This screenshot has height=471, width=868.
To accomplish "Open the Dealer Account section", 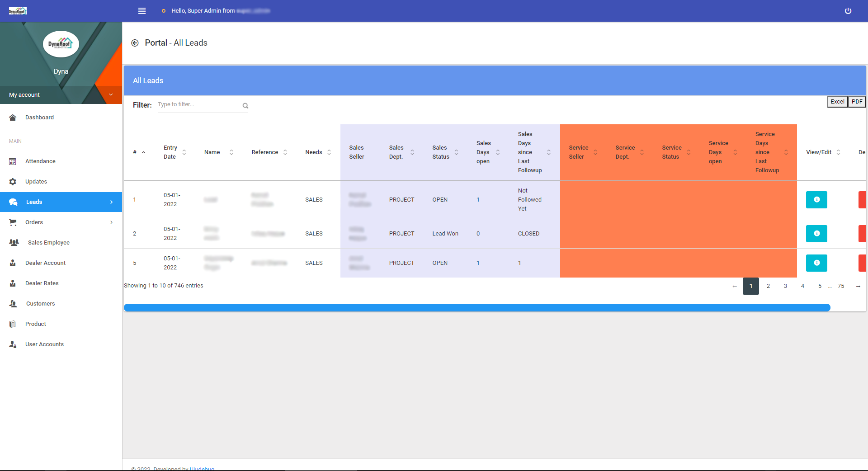I will click(46, 263).
